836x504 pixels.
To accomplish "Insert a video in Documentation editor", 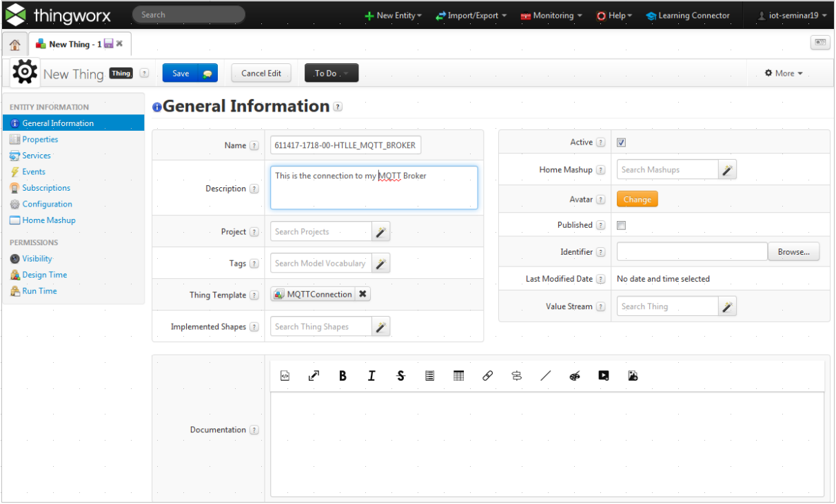I will (604, 376).
